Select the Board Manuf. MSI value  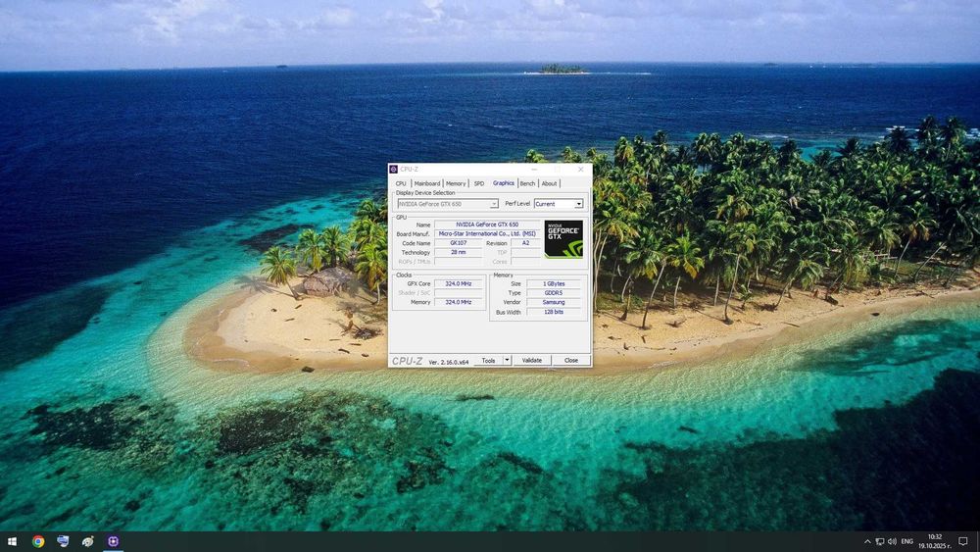coord(487,233)
